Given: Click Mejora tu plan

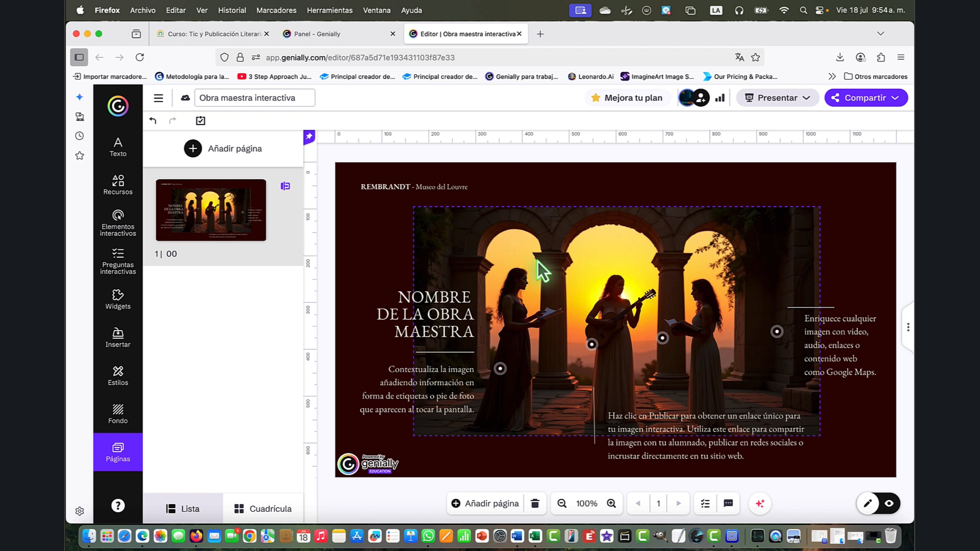Looking at the screenshot, I should tap(628, 98).
